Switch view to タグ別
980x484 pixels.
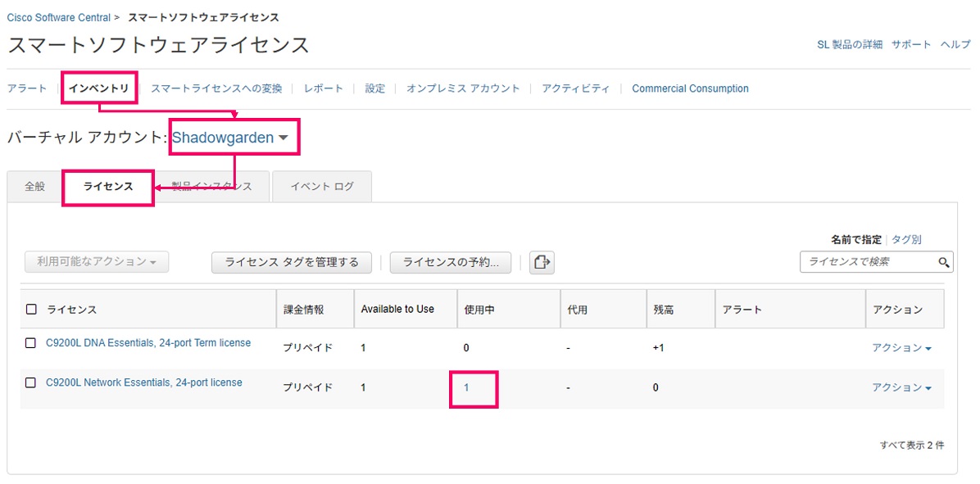tap(906, 239)
